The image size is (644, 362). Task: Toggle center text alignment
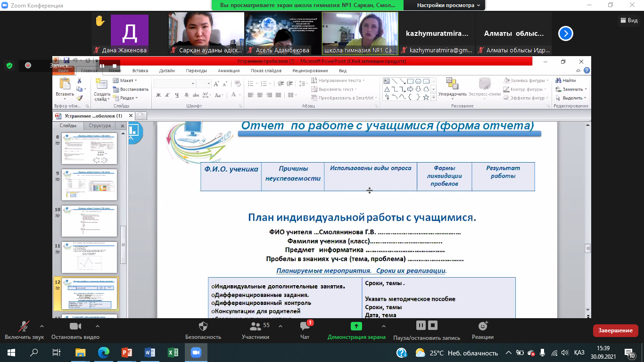[260, 95]
